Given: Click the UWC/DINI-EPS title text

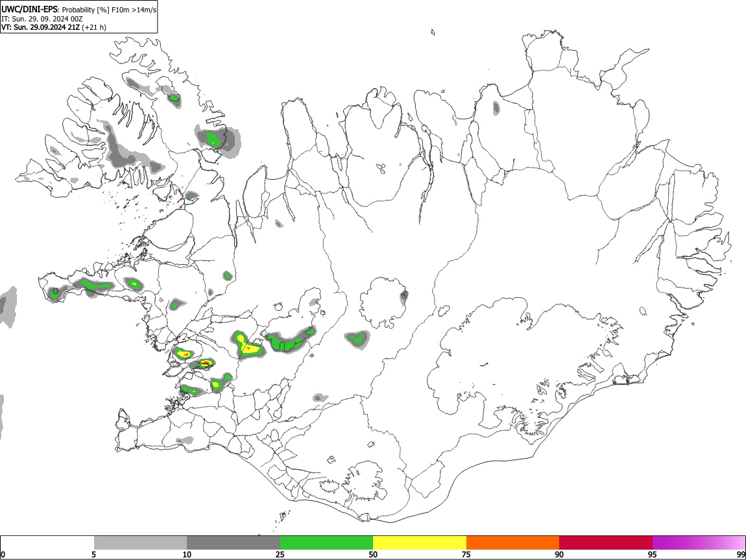Looking at the screenshot, I should pos(29,10).
